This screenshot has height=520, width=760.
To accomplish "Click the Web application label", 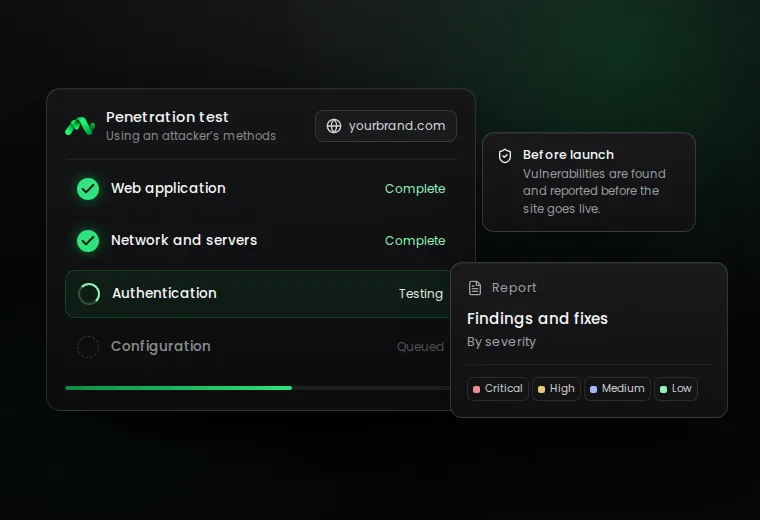I will tap(168, 189).
